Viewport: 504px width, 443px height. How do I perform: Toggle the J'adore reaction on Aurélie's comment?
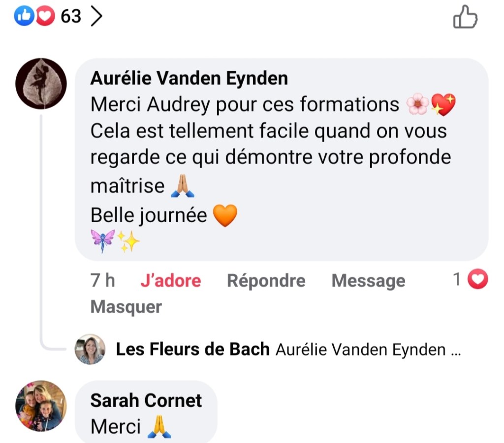(170, 281)
